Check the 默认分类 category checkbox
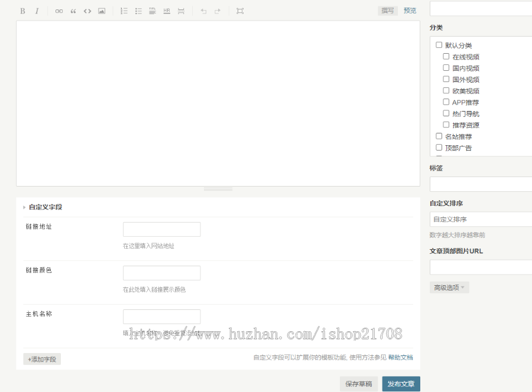532x392 pixels. click(x=439, y=45)
